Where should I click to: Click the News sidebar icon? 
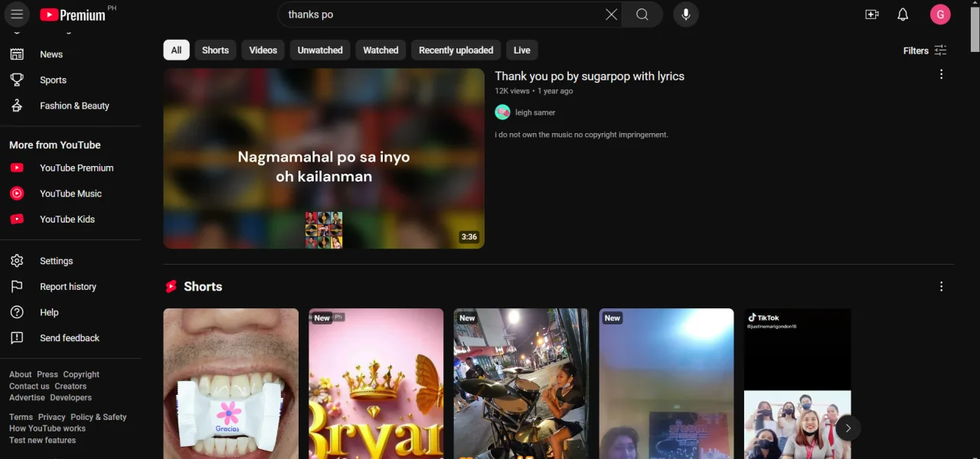click(17, 54)
